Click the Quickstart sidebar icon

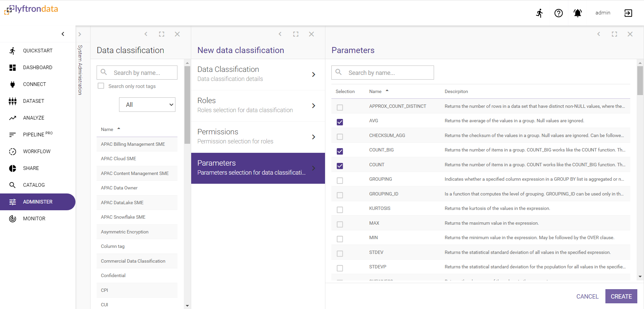point(12,51)
